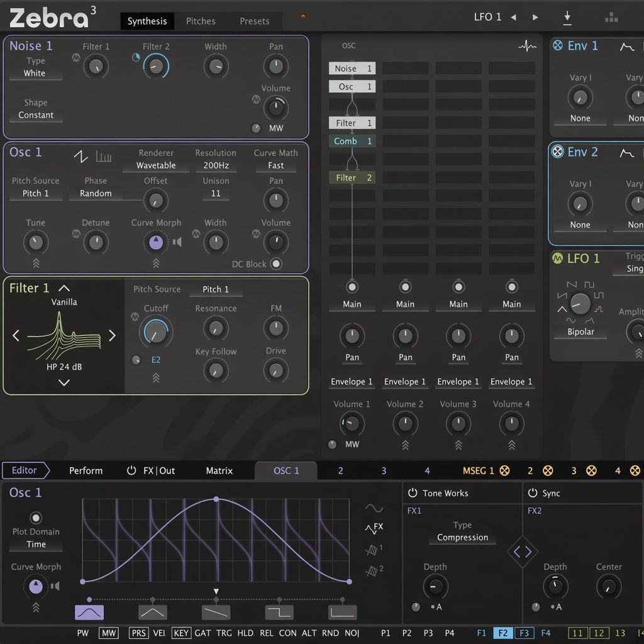Viewport: 644px width, 644px height.
Task: Click the oscilloscope waveform icon in the OSC grid
Action: point(527,46)
